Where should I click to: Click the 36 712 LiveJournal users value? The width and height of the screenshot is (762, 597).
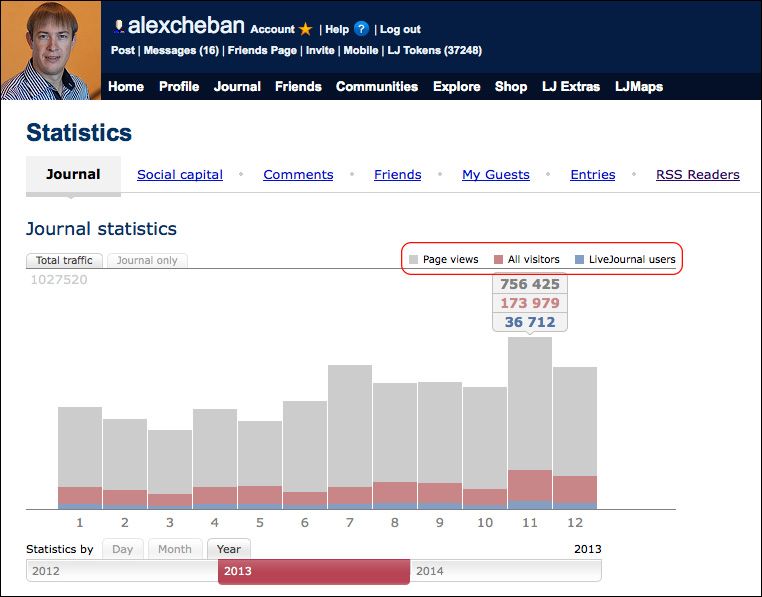tap(530, 322)
